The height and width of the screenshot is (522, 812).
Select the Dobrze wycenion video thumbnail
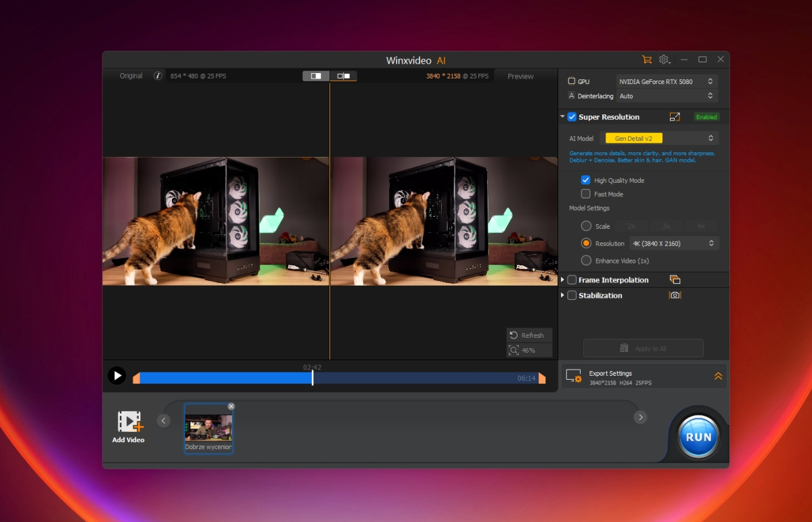(x=208, y=428)
